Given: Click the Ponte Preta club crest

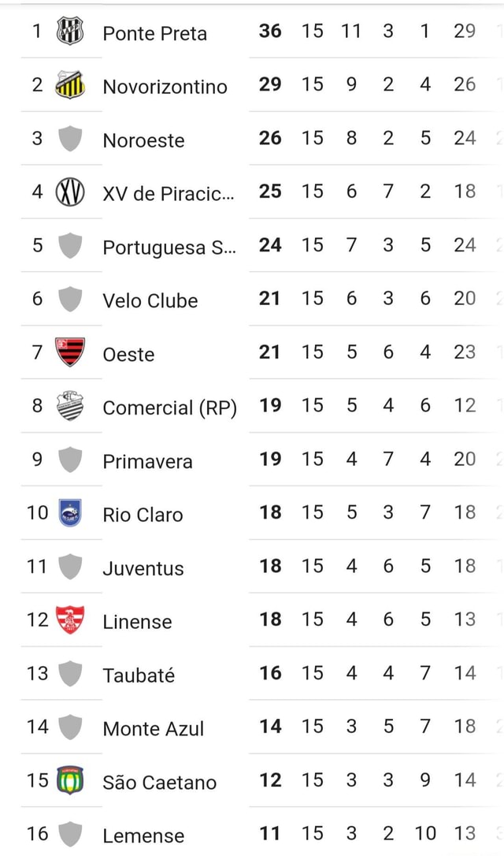Looking at the screenshot, I should [x=69, y=32].
